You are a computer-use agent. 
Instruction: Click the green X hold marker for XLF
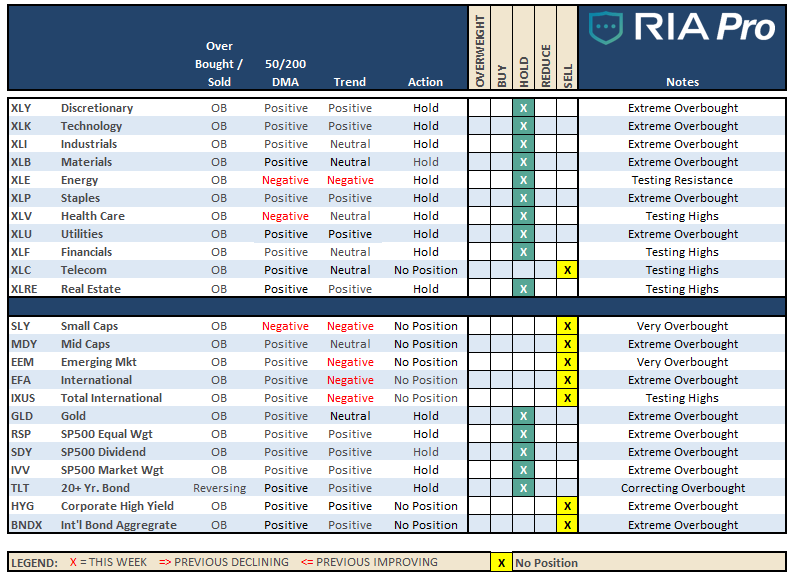[x=523, y=252]
